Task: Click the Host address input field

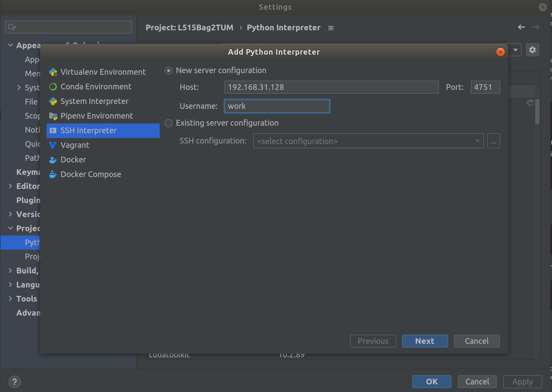Action: pos(331,87)
